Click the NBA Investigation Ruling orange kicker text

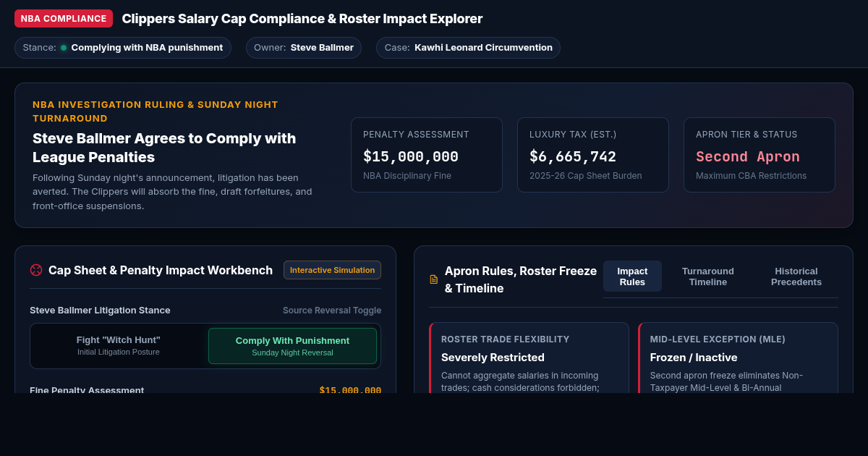click(156, 111)
